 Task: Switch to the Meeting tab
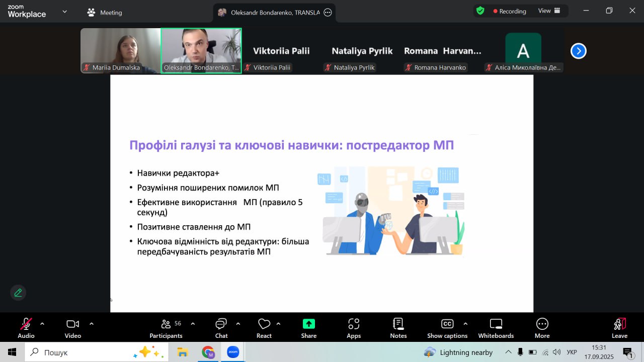[x=105, y=13]
